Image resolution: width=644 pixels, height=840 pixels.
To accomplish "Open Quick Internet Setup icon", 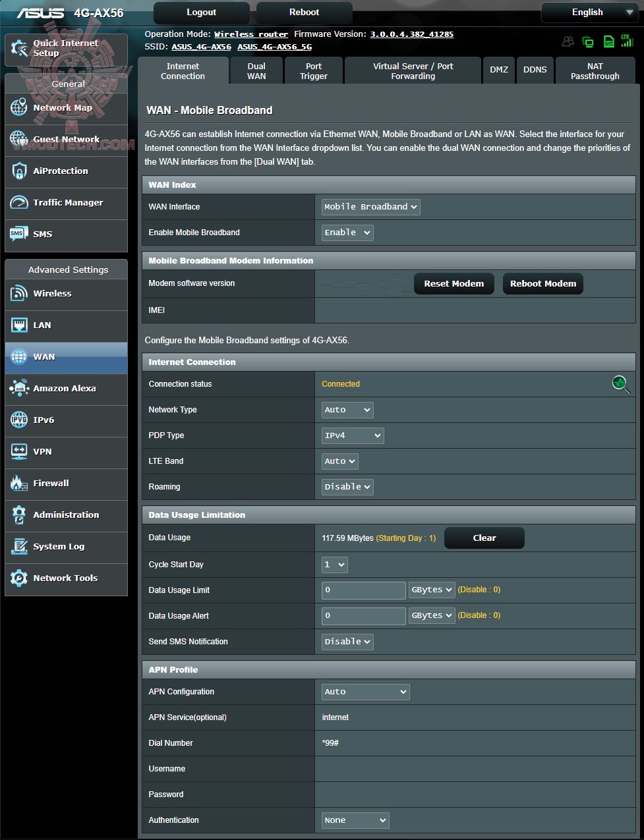I will pos(19,48).
